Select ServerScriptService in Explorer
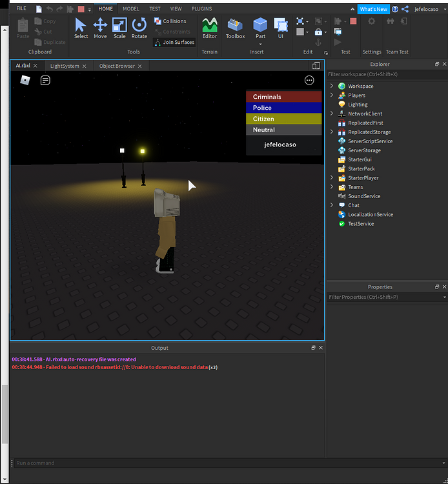This screenshot has width=448, height=484. pos(370,141)
